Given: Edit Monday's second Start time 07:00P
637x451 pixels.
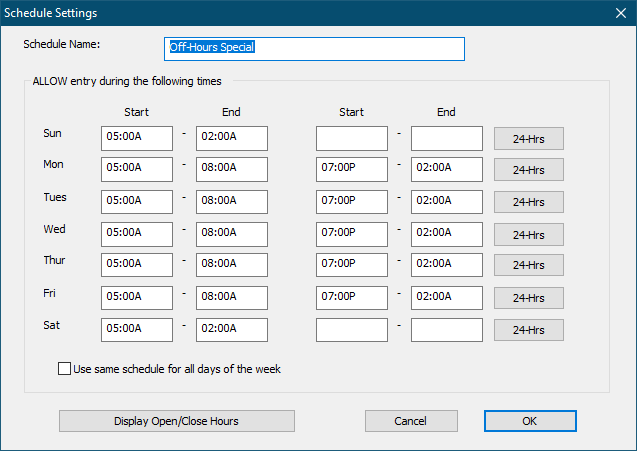Looking at the screenshot, I should pos(352,170).
